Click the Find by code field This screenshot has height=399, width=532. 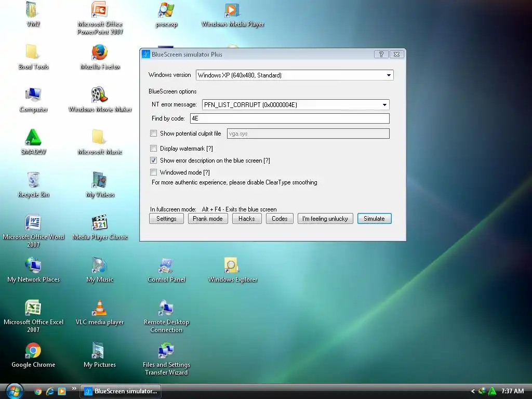[290, 118]
